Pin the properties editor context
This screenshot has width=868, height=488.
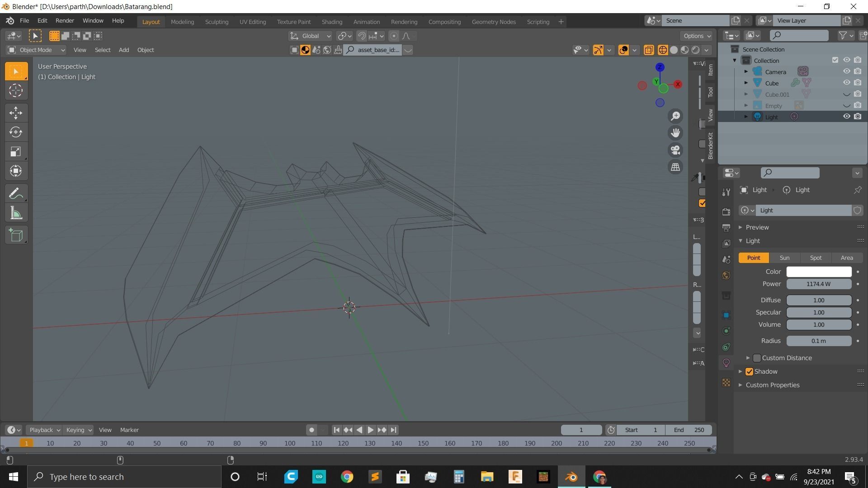[857, 190]
